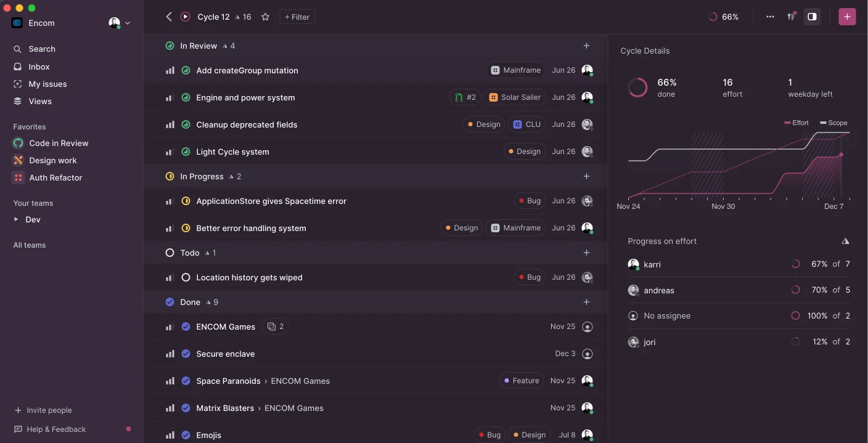Screen dimensions: 868x443
Task: Change status of Light Cycle system issue
Action: (x=186, y=151)
